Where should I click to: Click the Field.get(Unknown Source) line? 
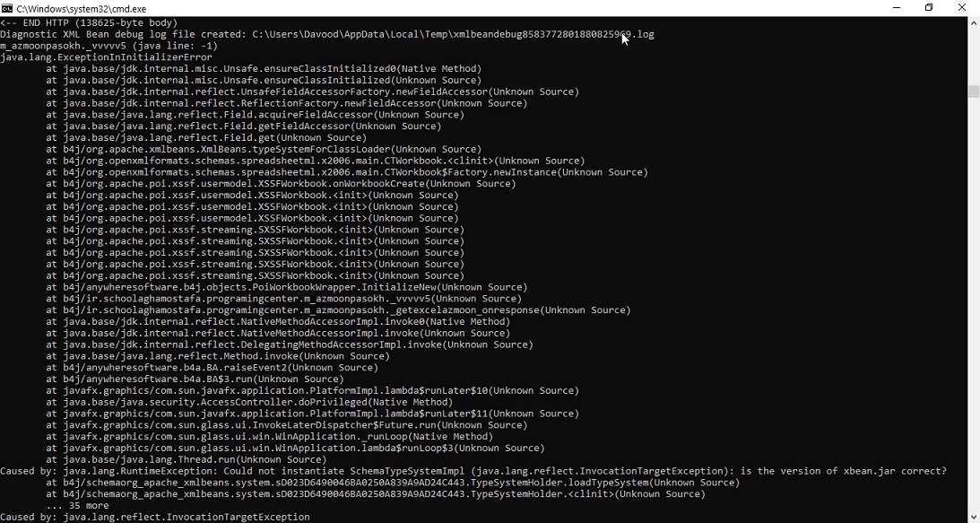coord(206,137)
